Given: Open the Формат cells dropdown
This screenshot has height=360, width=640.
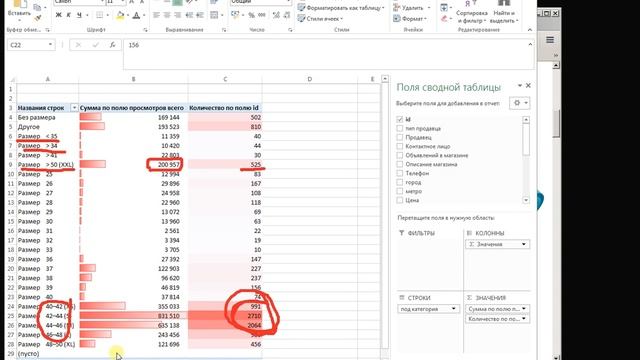Looking at the screenshot, I should (x=410, y=19).
